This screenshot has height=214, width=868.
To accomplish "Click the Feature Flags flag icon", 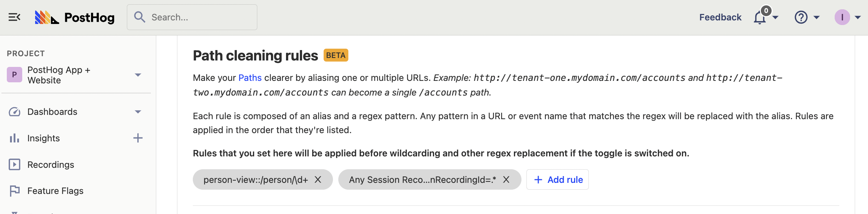I will (x=14, y=191).
